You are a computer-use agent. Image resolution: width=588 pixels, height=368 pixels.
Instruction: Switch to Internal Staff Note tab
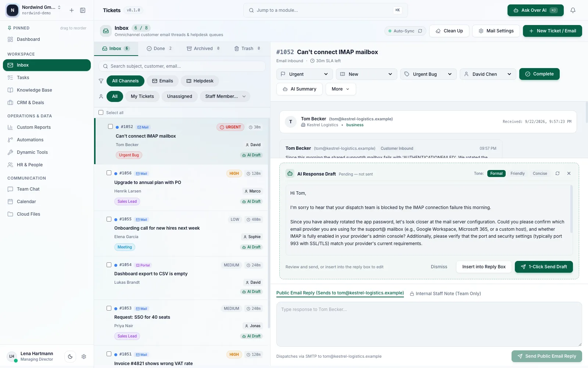[x=445, y=294]
